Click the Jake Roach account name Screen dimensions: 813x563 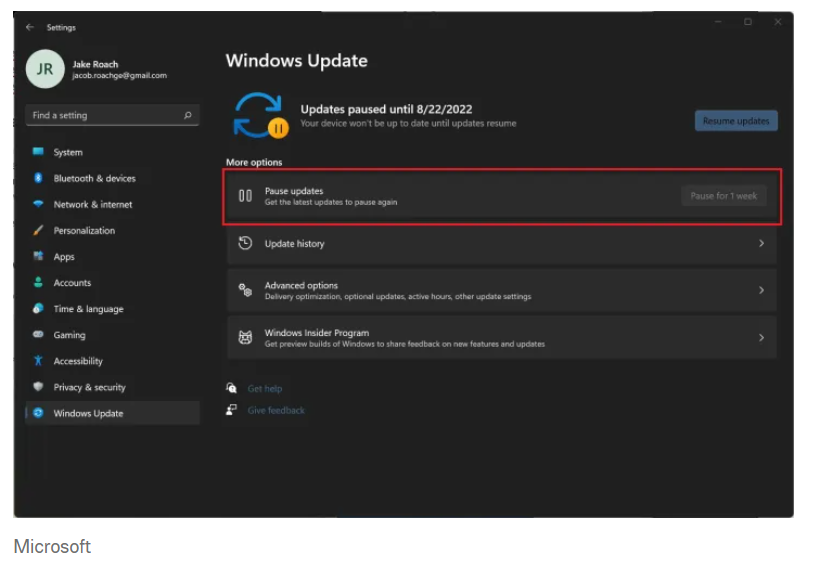click(95, 64)
